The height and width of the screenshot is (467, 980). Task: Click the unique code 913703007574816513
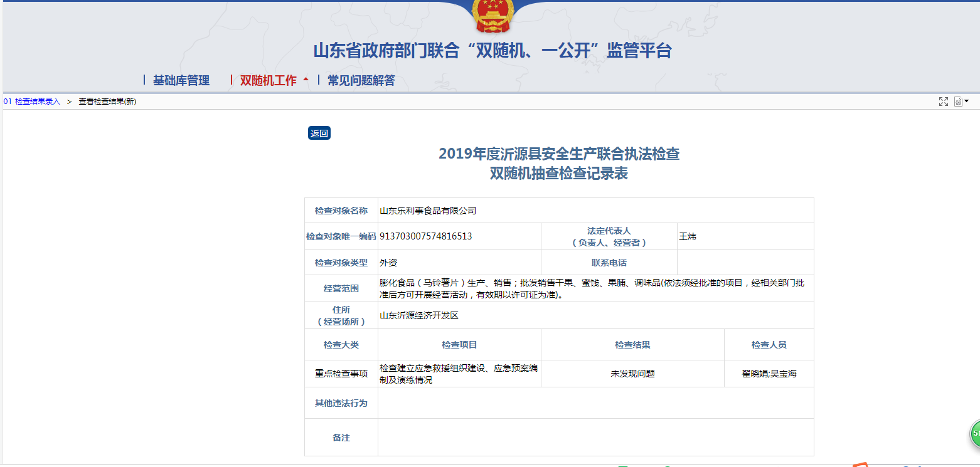426,236
